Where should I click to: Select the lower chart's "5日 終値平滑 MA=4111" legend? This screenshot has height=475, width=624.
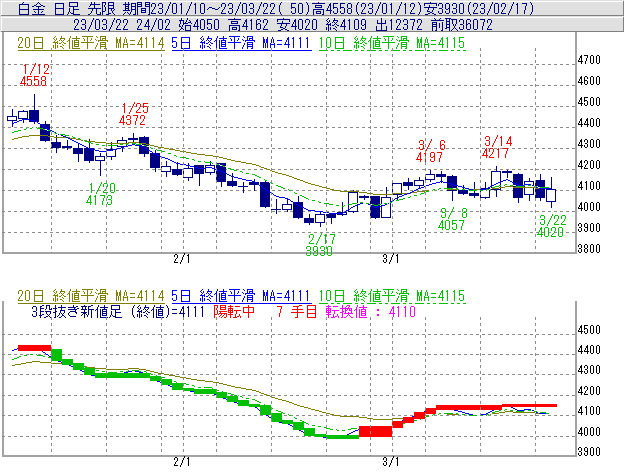[x=241, y=296]
